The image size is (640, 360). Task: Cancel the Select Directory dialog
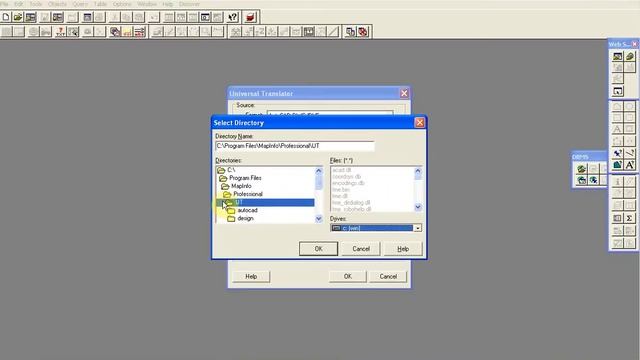tap(361, 249)
